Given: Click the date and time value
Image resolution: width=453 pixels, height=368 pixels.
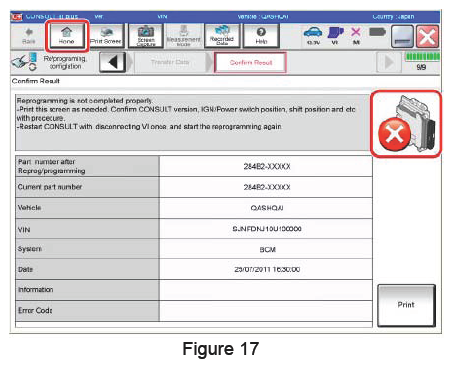Looking at the screenshot, I should pos(267,269).
